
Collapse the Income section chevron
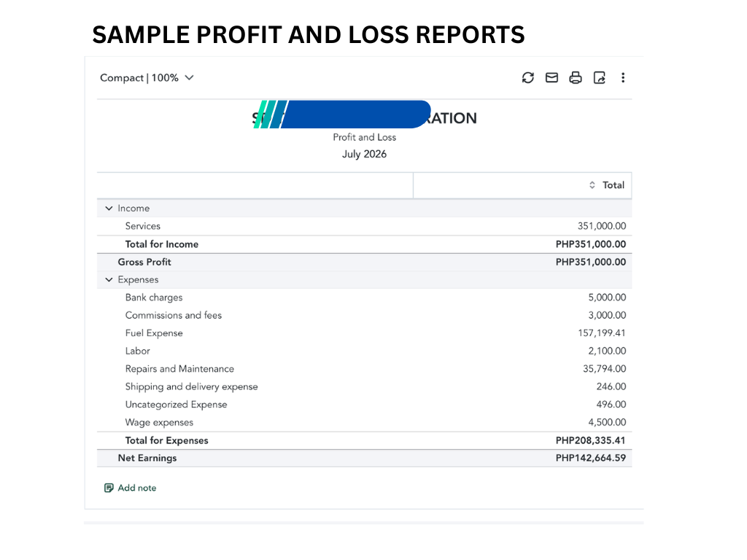[x=109, y=208]
